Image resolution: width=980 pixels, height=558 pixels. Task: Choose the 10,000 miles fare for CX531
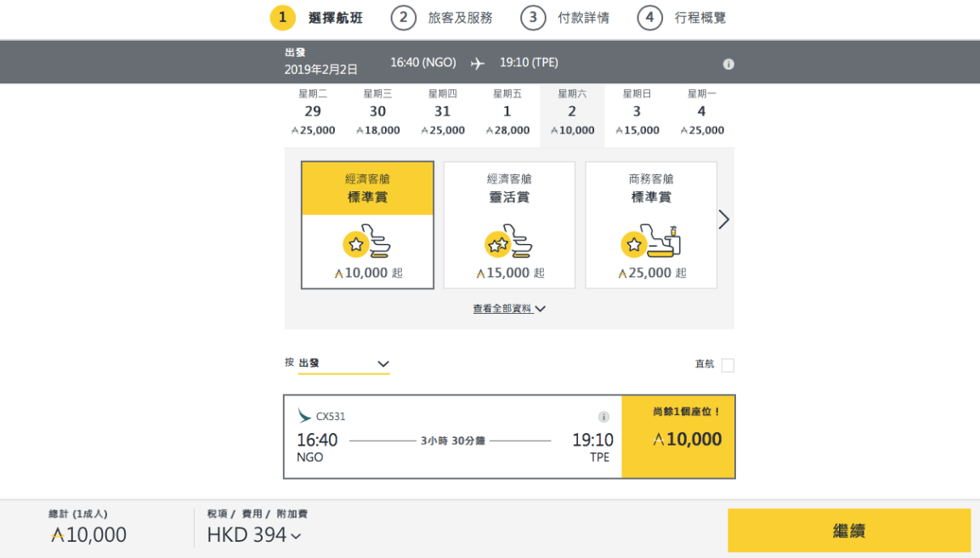(x=678, y=437)
